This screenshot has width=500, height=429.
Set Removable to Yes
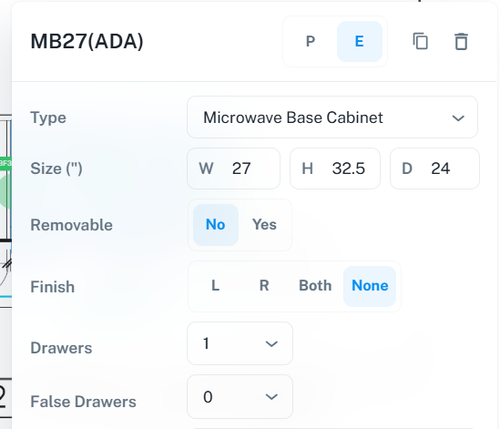pos(264,225)
